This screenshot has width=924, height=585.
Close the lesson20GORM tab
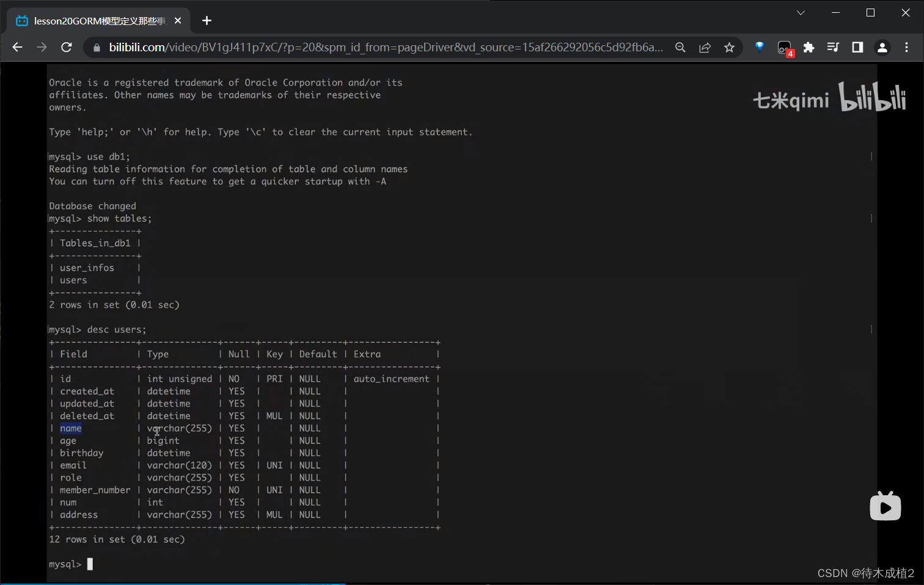pos(178,21)
